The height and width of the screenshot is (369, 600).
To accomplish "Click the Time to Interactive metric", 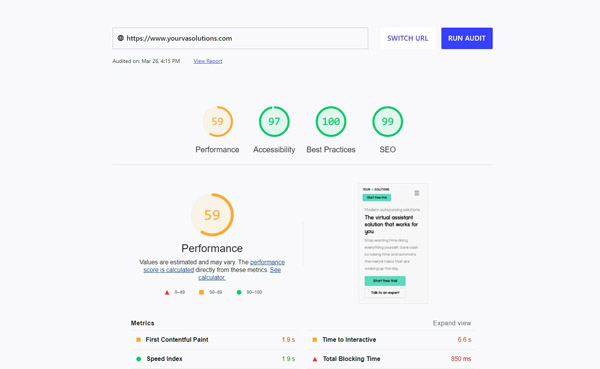I will coord(349,340).
